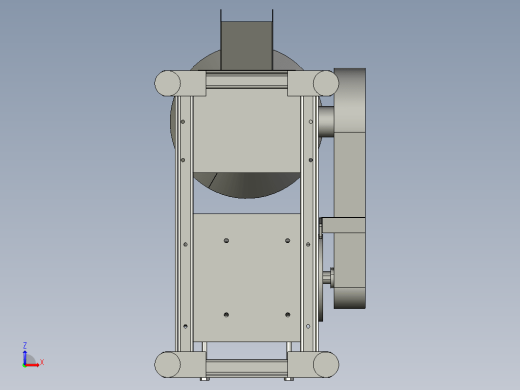Select the upper flat panel face
The width and height of the screenshot is (520, 390).
[247, 131]
